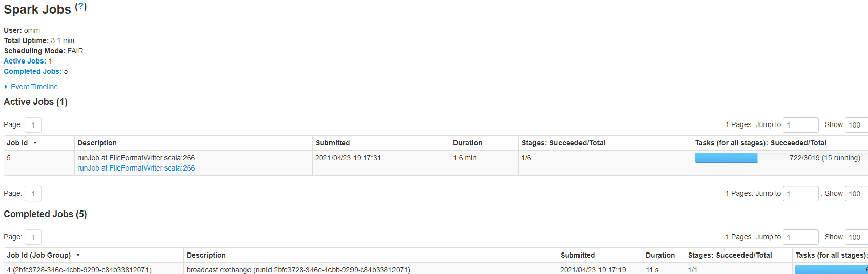The image size is (868, 274).
Task: Sort by Stages: Succeeded/Total in active table
Action: [x=563, y=143]
